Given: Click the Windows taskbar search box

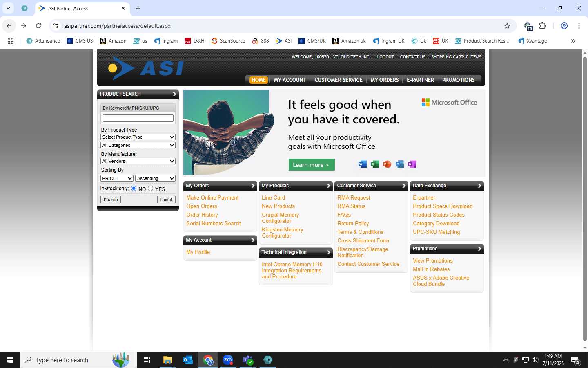Looking at the screenshot, I should pos(78,360).
